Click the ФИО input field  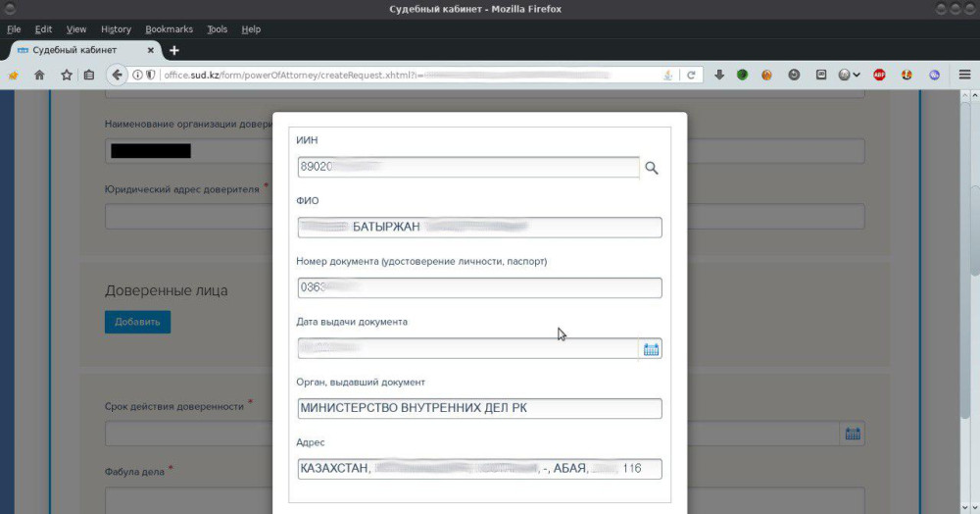pyautogui.click(x=479, y=228)
